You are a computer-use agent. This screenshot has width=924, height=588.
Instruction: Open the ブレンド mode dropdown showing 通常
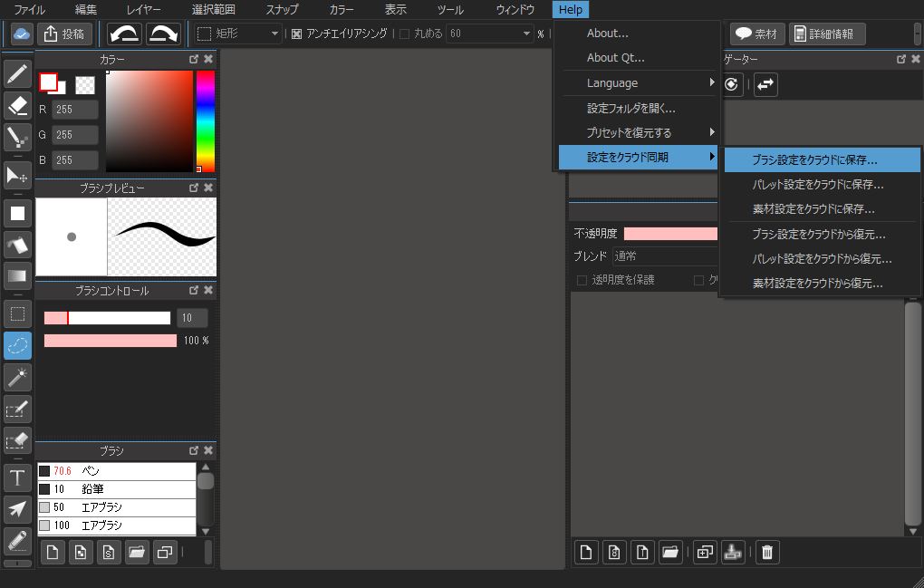click(x=666, y=255)
